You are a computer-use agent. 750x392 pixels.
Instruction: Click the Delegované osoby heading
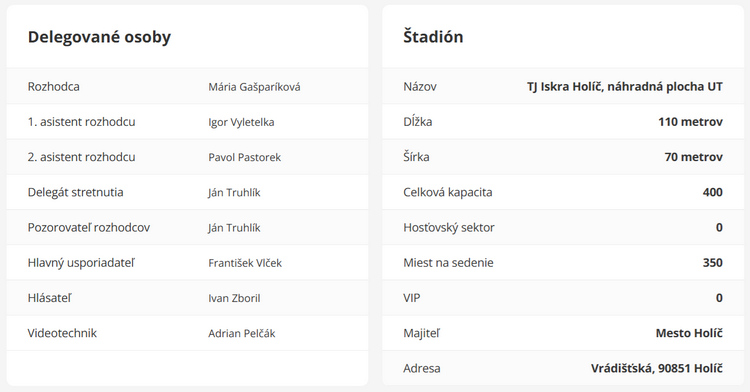point(99,37)
